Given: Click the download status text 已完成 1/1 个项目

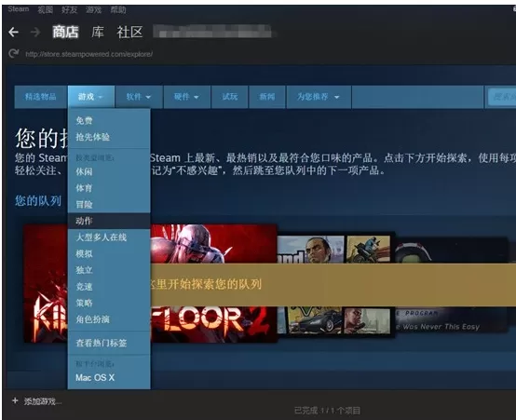Looking at the screenshot, I should tap(327, 411).
